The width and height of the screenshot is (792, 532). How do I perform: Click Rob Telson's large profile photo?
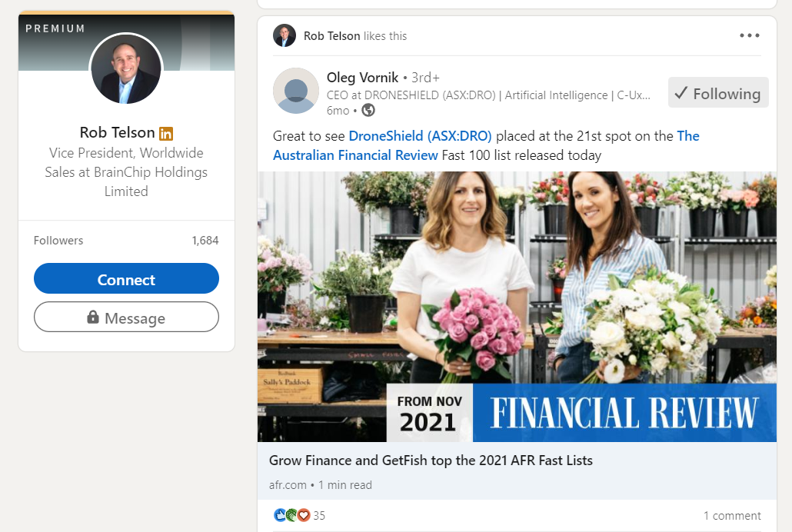[x=126, y=70]
